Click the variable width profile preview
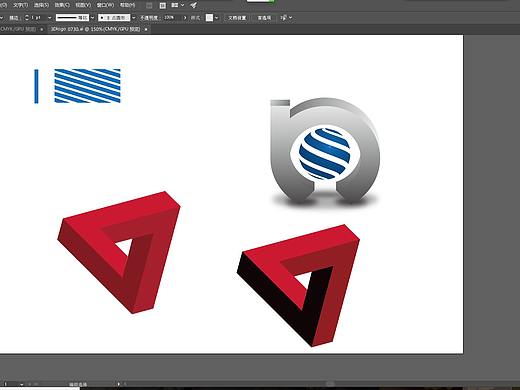The image size is (520, 390). (x=72, y=17)
